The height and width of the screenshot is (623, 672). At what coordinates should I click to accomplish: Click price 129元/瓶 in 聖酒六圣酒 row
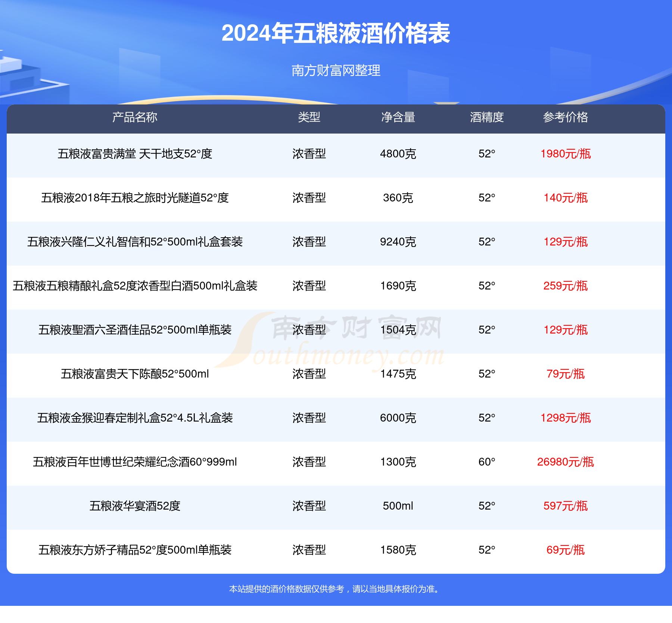click(566, 330)
